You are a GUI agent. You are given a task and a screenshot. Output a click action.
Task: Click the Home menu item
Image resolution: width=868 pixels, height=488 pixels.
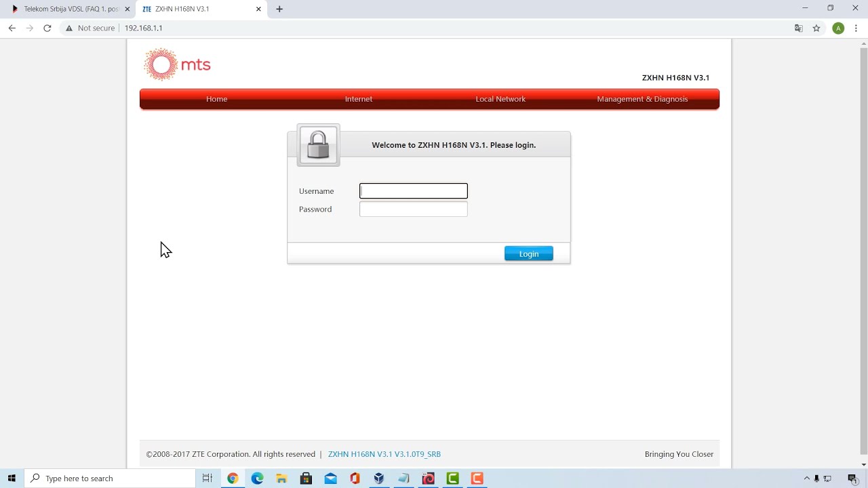pyautogui.click(x=216, y=99)
